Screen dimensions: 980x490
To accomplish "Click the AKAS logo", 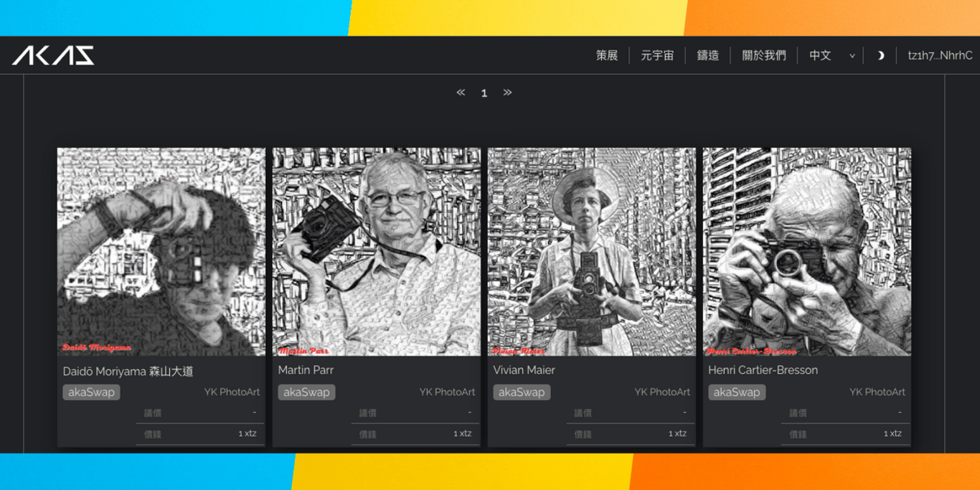I will [53, 55].
